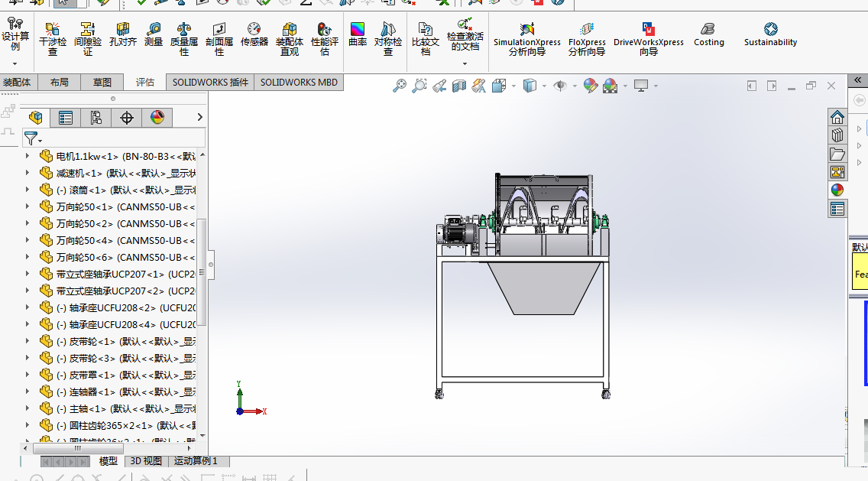
Task: Open DisplayManager color ball tab
Action: (x=157, y=118)
